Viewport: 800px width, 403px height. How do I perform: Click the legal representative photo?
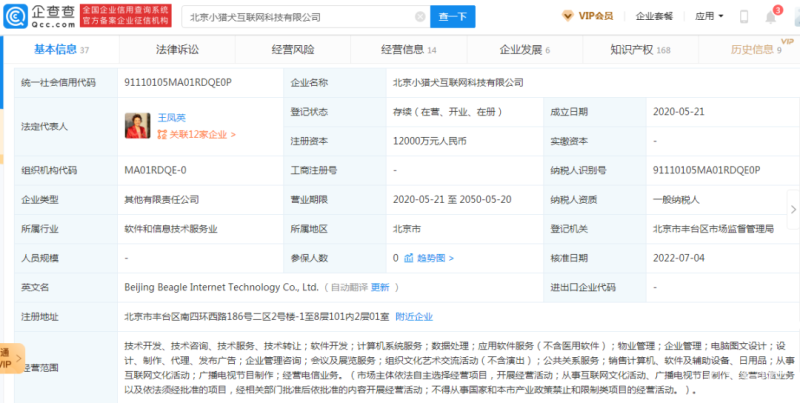138,125
